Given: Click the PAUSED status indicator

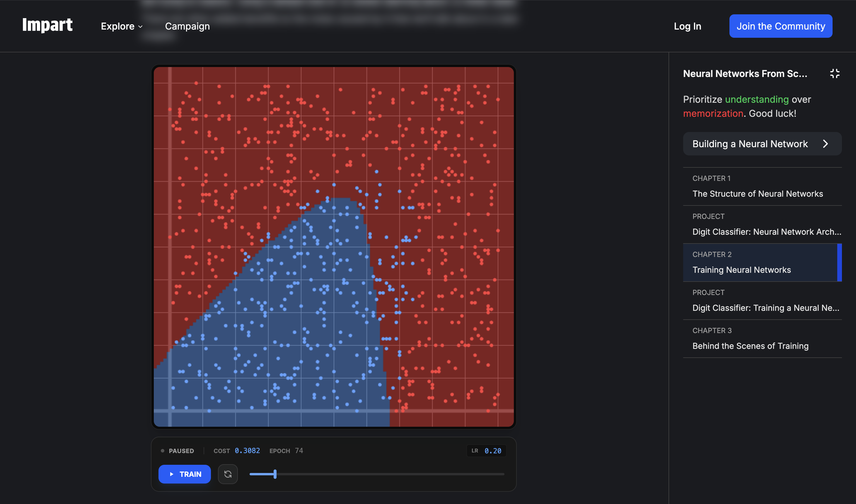Looking at the screenshot, I should tap(178, 451).
